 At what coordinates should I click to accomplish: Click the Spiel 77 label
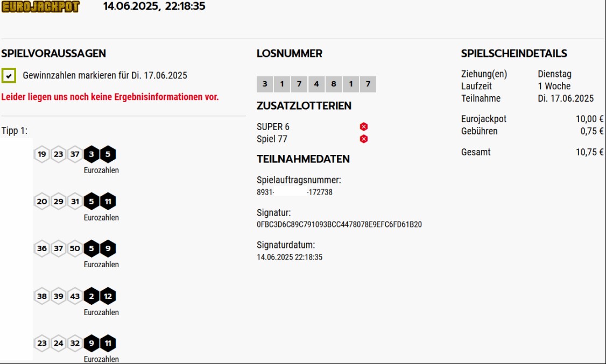pyautogui.click(x=272, y=139)
